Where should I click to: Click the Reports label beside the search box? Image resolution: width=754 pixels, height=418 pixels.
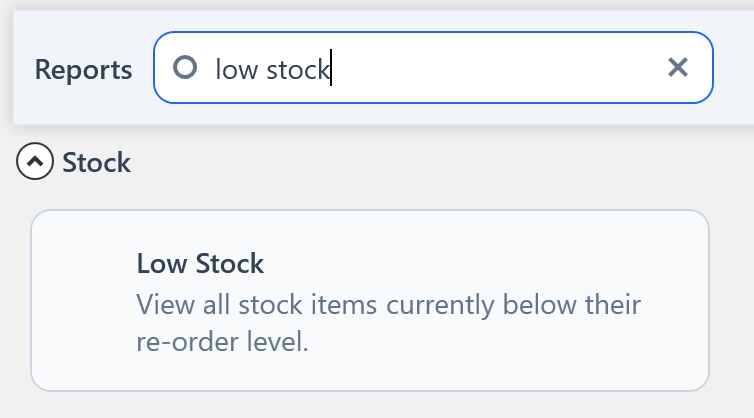pos(83,69)
